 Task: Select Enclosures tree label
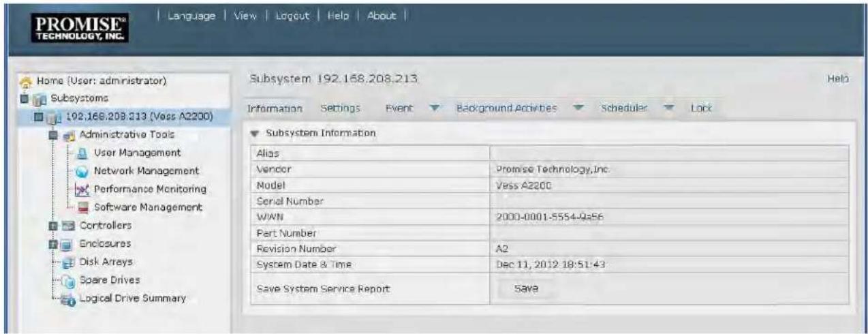[x=106, y=243]
